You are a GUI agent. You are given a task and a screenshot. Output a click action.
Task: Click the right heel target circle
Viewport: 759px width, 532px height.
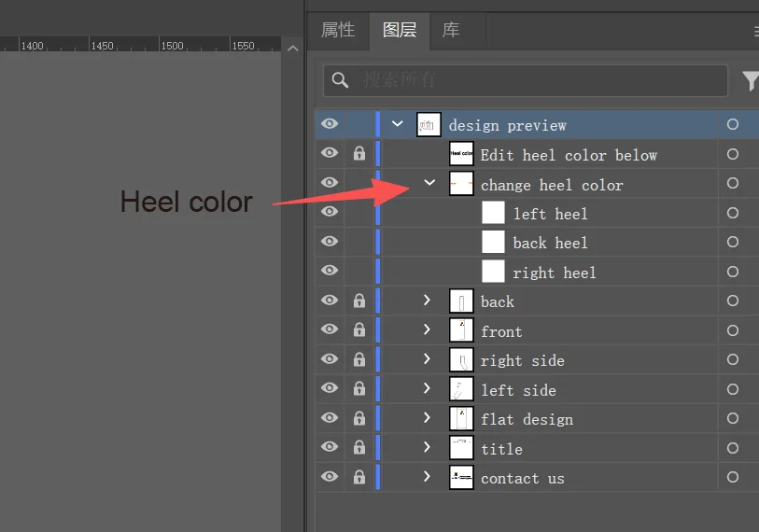(732, 272)
